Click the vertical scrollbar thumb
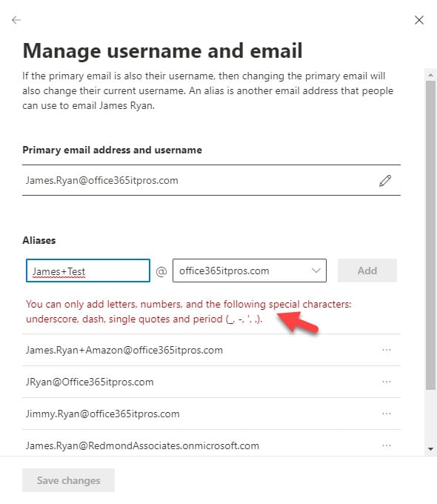Viewport: 437px width, 504px height. point(430,235)
